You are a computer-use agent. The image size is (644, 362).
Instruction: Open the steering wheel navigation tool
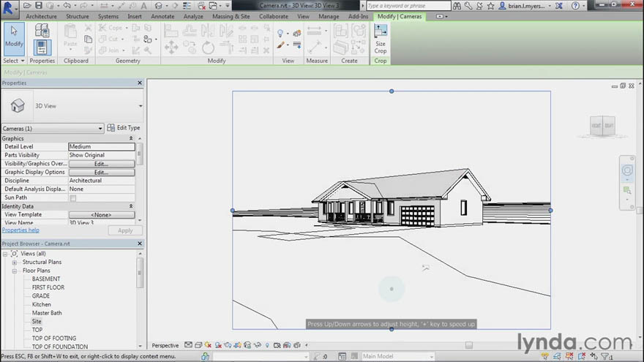627,170
